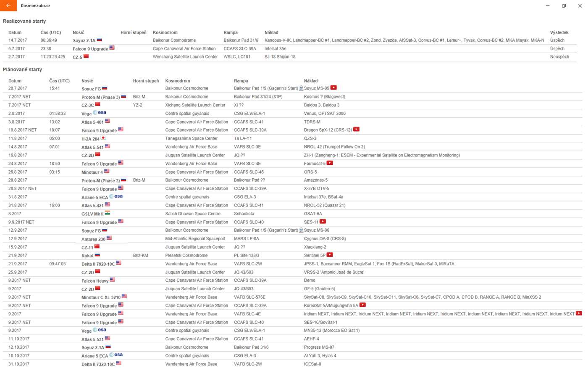Screen dimensions: 588x368
Task: Click the crew icon beside Soyuz MS-06
Action: (x=301, y=230)
